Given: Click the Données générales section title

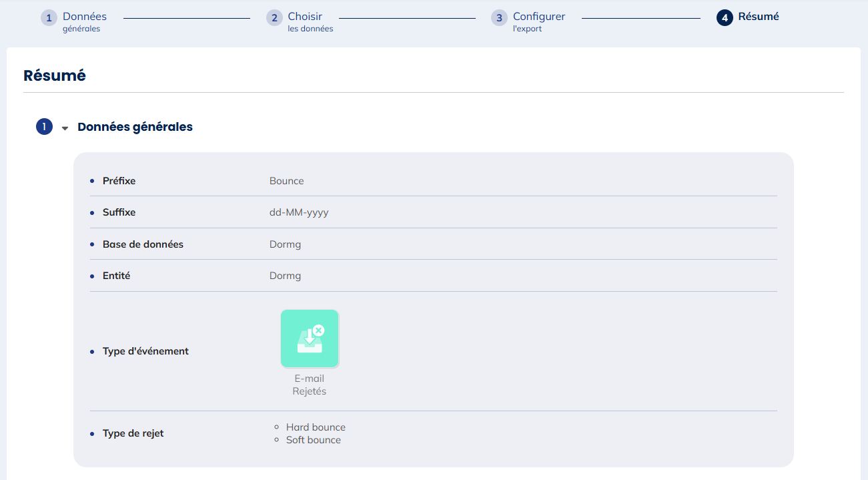Looking at the screenshot, I should (135, 127).
